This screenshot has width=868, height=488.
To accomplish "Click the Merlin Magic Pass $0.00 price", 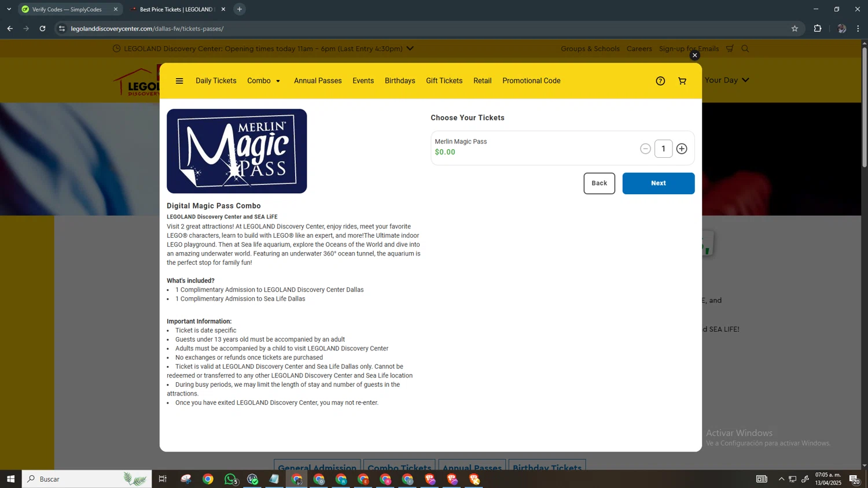I will tap(445, 152).
